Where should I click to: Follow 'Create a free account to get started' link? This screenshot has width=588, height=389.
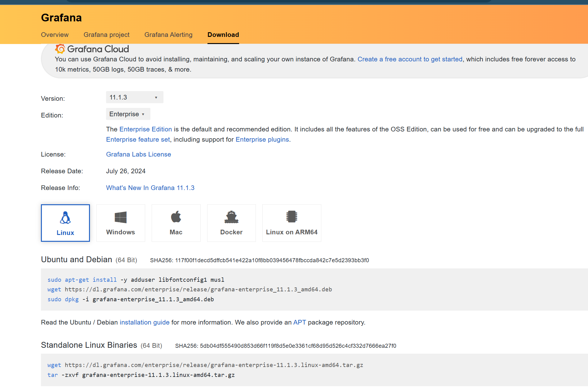pyautogui.click(x=410, y=59)
